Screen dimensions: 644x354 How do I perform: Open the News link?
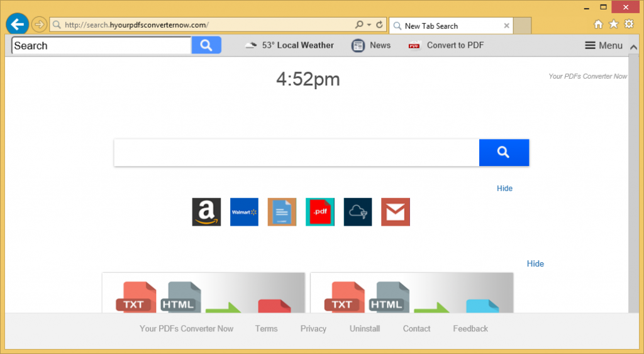pyautogui.click(x=380, y=45)
